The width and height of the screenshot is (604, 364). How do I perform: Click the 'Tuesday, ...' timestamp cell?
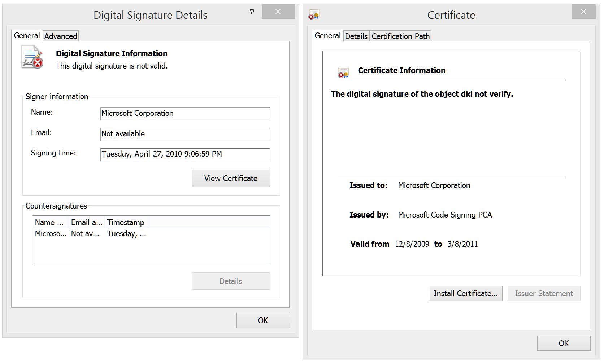coord(126,233)
